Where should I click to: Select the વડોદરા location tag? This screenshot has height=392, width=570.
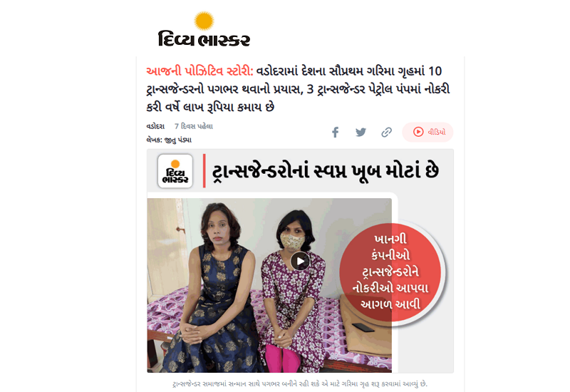(x=155, y=126)
